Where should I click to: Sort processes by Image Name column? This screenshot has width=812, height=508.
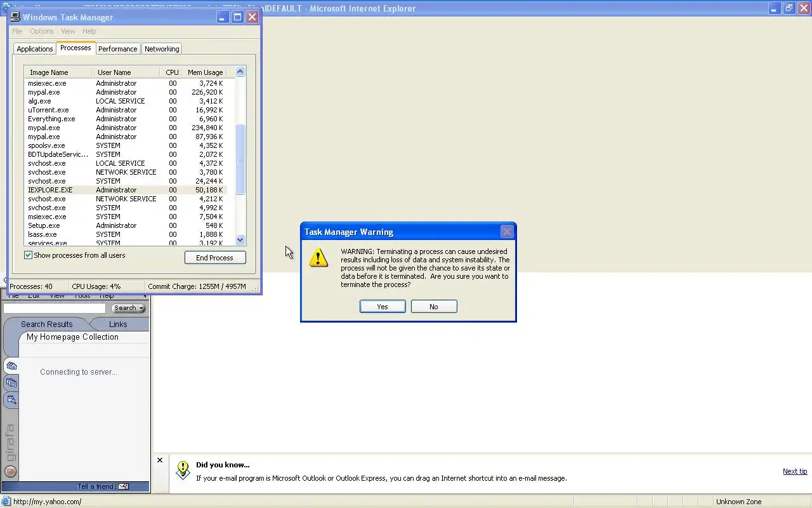(58, 72)
